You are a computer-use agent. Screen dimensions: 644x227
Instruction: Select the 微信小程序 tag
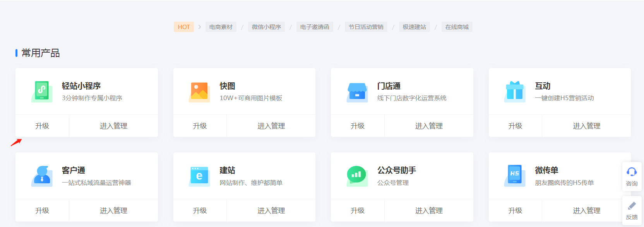click(x=266, y=27)
